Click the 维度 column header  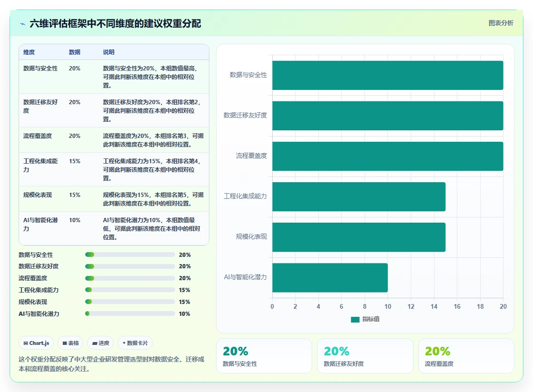click(29, 52)
